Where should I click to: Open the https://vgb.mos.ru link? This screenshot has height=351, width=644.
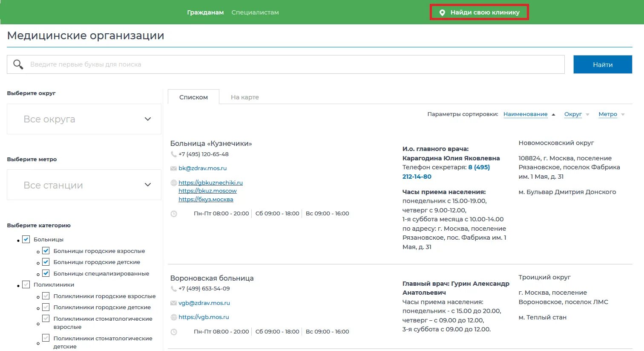(204, 317)
